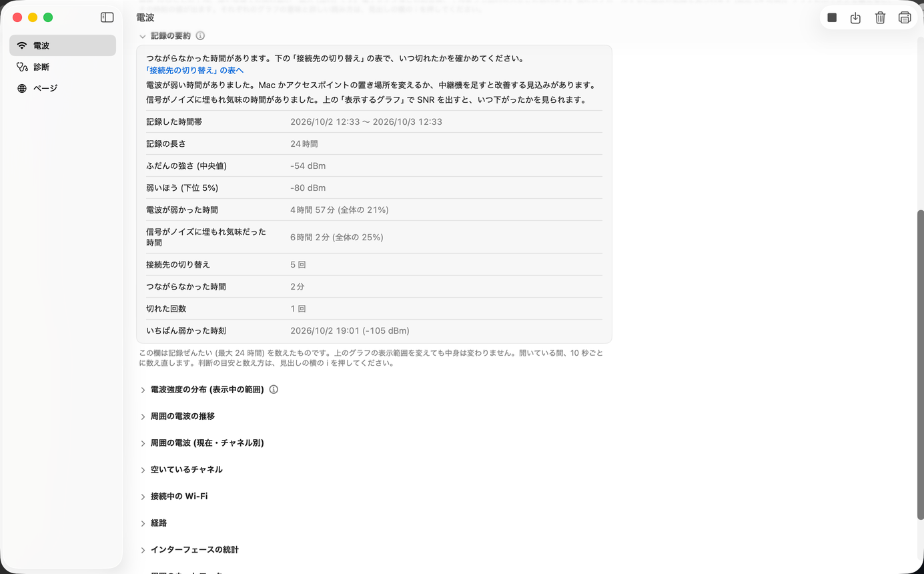This screenshot has height=574, width=924.
Task: Click the ふだんの強さ (中央値) label
Action: [x=186, y=166]
